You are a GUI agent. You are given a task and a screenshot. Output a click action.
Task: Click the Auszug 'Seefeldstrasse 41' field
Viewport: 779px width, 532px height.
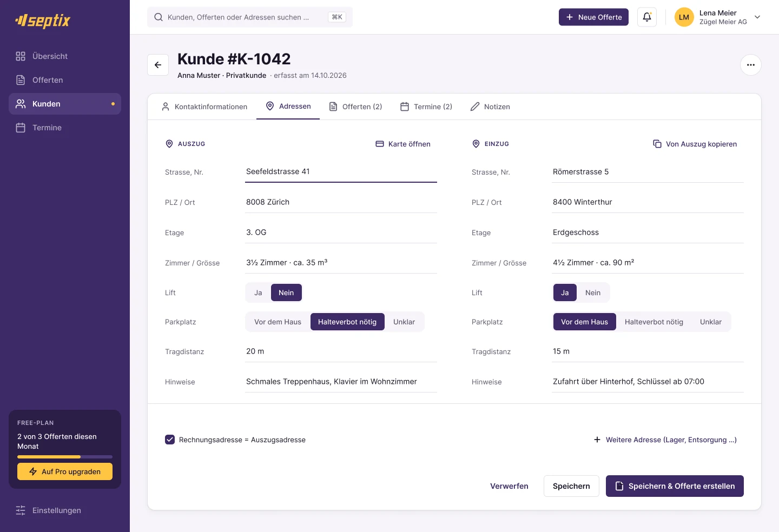point(341,172)
